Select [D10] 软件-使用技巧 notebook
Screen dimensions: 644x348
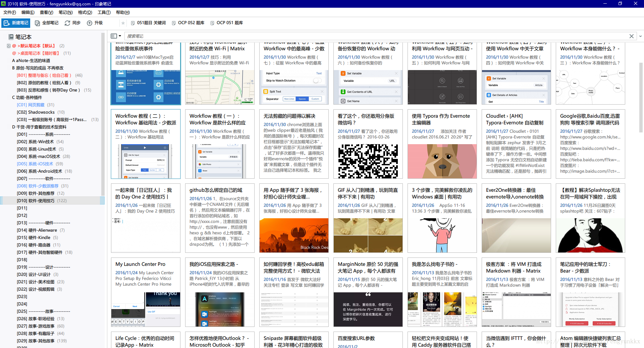[x=52, y=201]
